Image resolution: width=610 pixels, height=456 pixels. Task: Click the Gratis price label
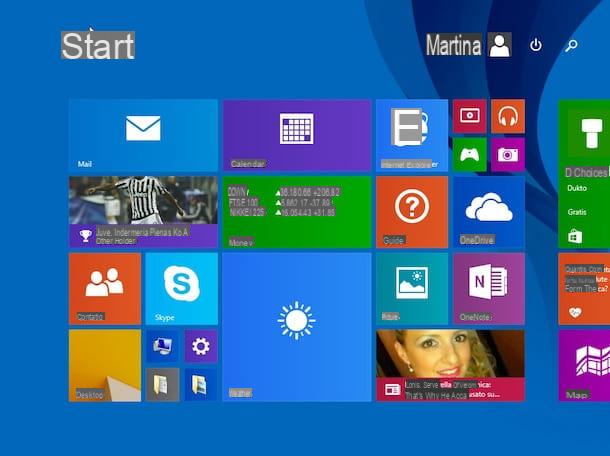click(x=577, y=212)
